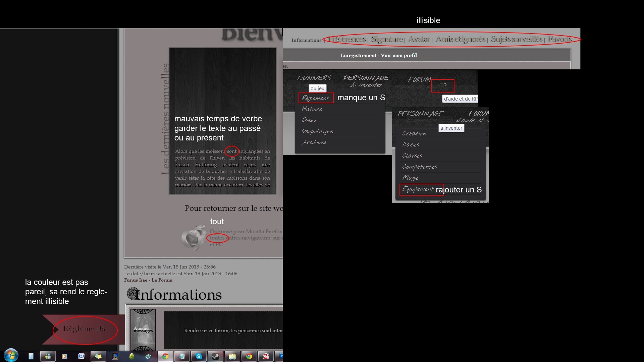This screenshot has height=362, width=644.
Task: Select Histoire in the L'UNIVERS submenu
Action: pyautogui.click(x=312, y=109)
